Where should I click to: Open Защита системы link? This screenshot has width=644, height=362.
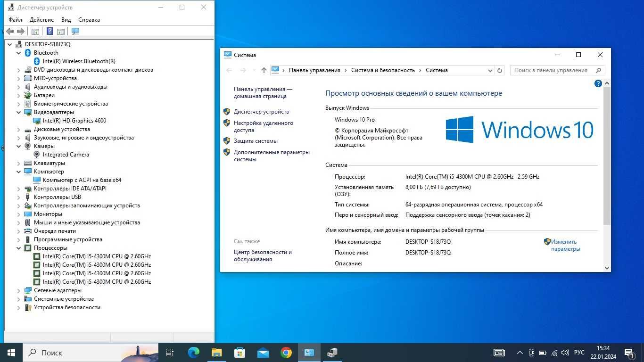coord(256,141)
